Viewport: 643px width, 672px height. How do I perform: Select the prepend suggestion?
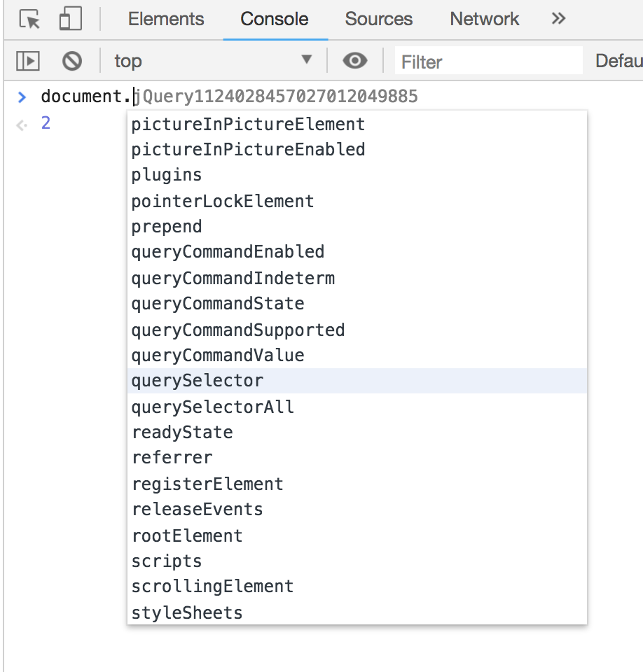[357, 227]
